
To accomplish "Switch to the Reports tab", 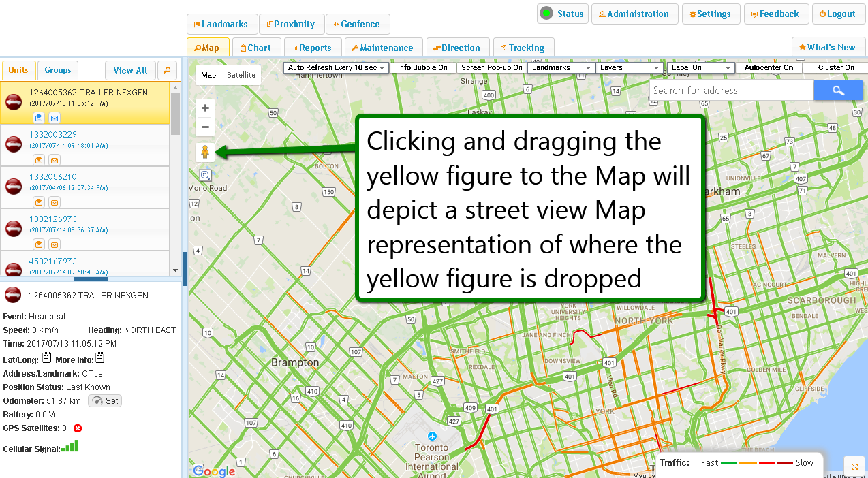I will [x=311, y=48].
